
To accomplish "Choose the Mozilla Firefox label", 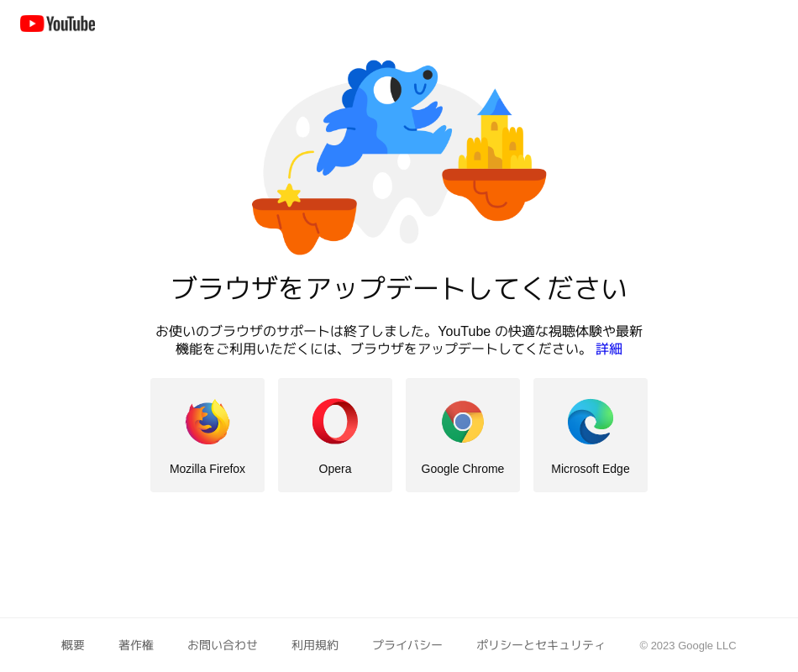I will coord(207,469).
